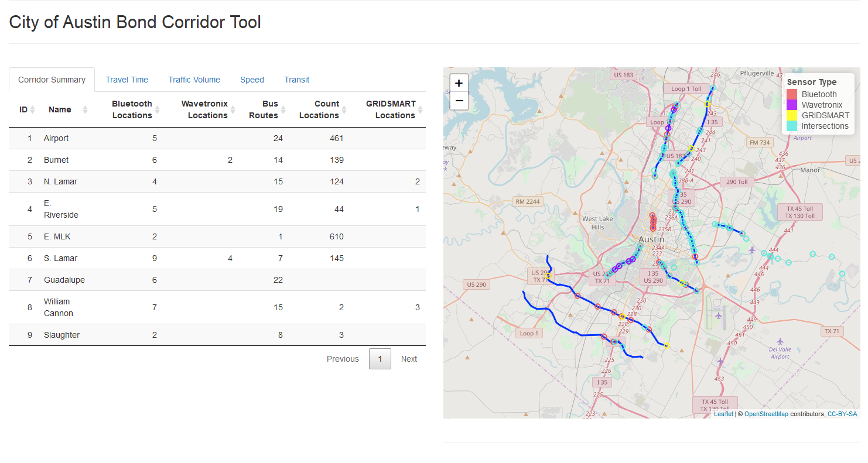Viewport: 868px width, 463px height.
Task: Open the Leaflet attribution link
Action: (x=723, y=414)
